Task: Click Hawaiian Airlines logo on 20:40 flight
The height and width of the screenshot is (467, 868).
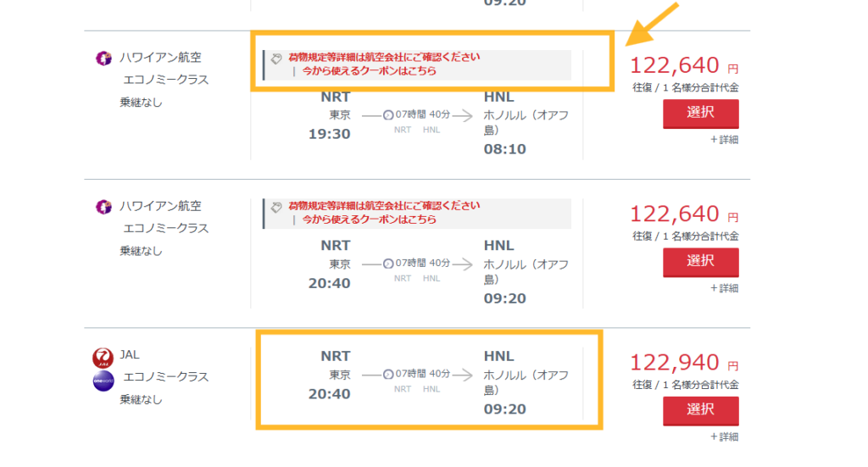Action: click(103, 207)
